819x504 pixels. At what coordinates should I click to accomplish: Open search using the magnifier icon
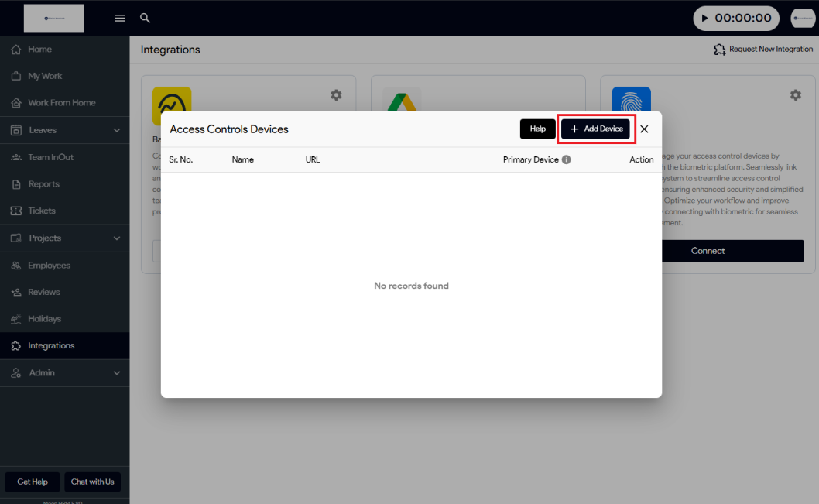145,18
